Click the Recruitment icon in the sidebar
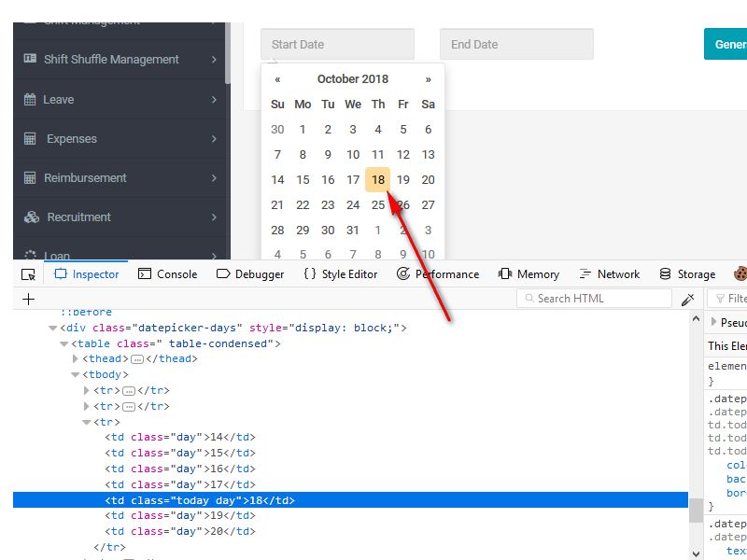Viewport: 747px width, 560px height. pos(32,217)
